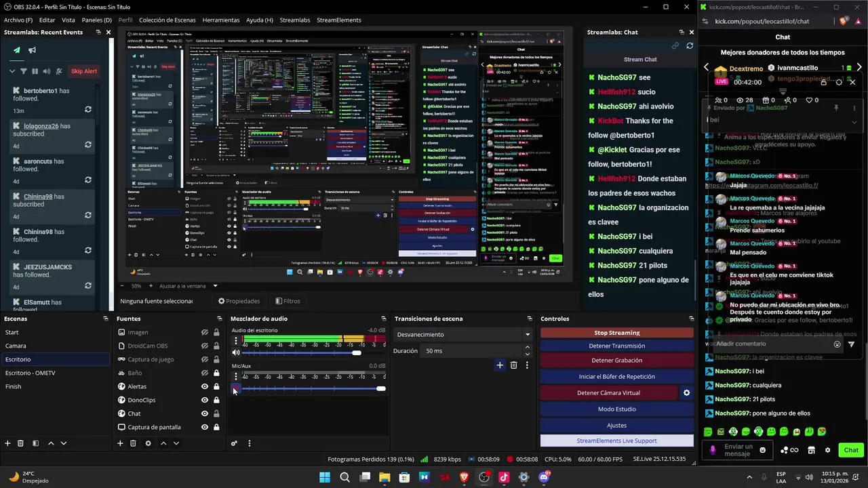Click the Stop Streaming button

617,333
